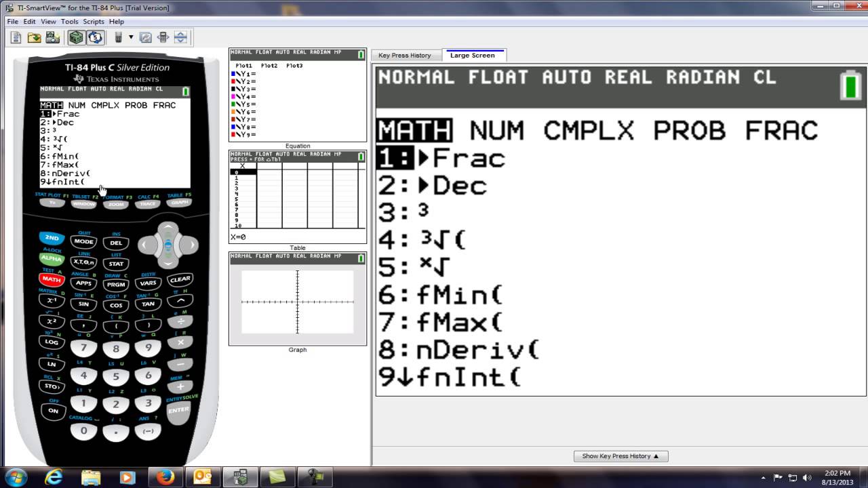Open the Tools menu
This screenshot has height=488, width=868.
click(69, 22)
